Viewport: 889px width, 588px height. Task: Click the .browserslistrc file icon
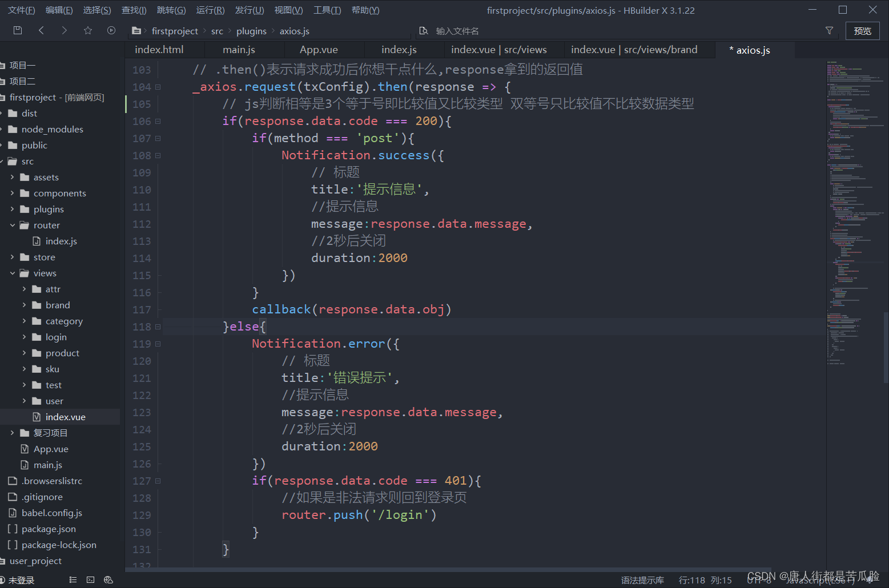[x=13, y=481]
